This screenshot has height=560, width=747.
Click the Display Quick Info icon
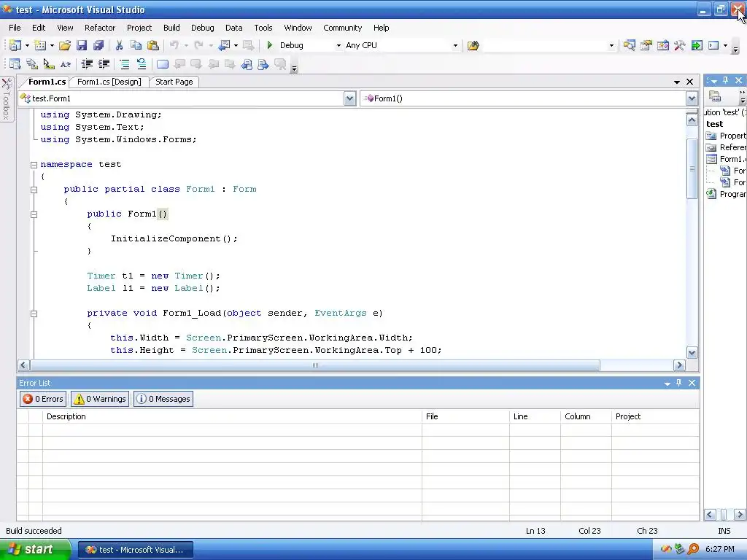coord(49,64)
